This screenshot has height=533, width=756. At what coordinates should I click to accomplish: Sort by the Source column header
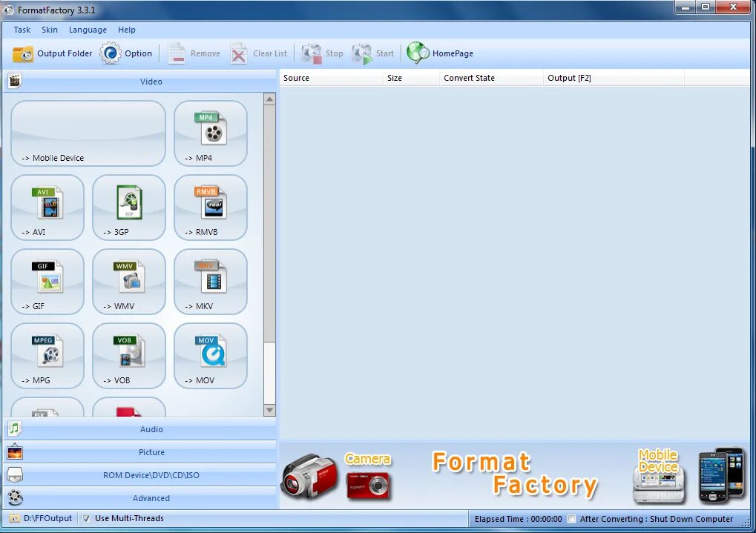[331, 78]
